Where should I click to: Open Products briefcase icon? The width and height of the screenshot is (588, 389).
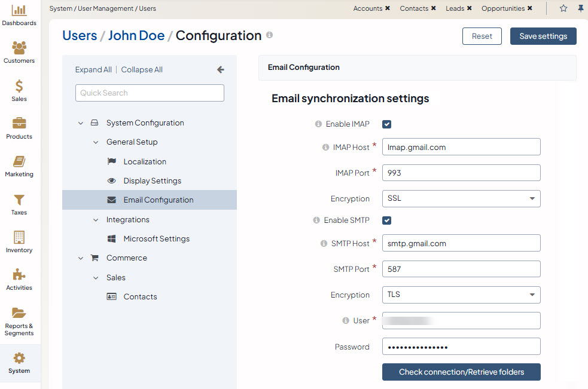click(x=19, y=124)
